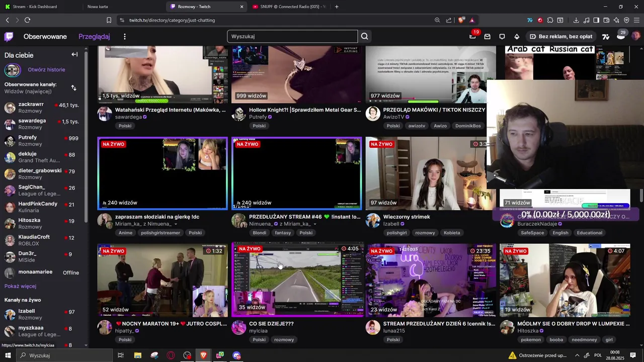The image size is (644, 362).
Task: Open KlaudiaCroft channel in sidebar
Action: tap(43, 240)
